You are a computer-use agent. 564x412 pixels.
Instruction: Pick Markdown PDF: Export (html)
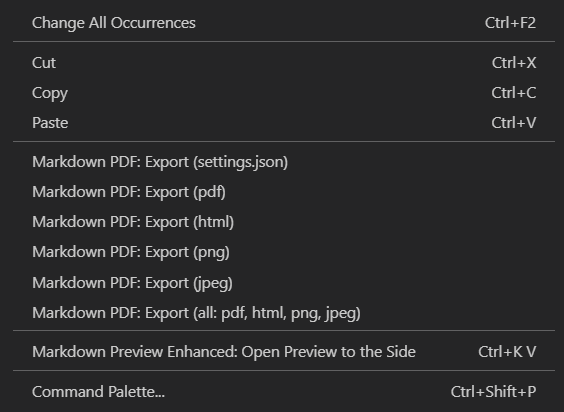coord(284,222)
